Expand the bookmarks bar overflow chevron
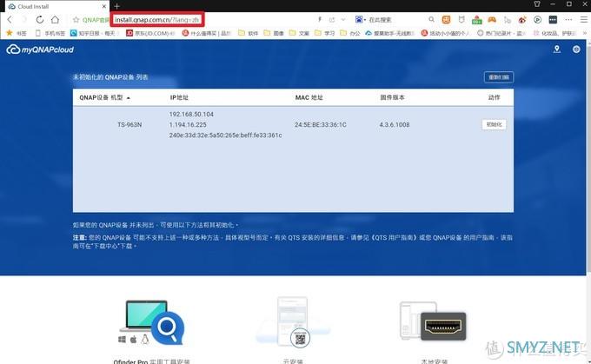The height and width of the screenshot is (364, 591). tap(584, 33)
